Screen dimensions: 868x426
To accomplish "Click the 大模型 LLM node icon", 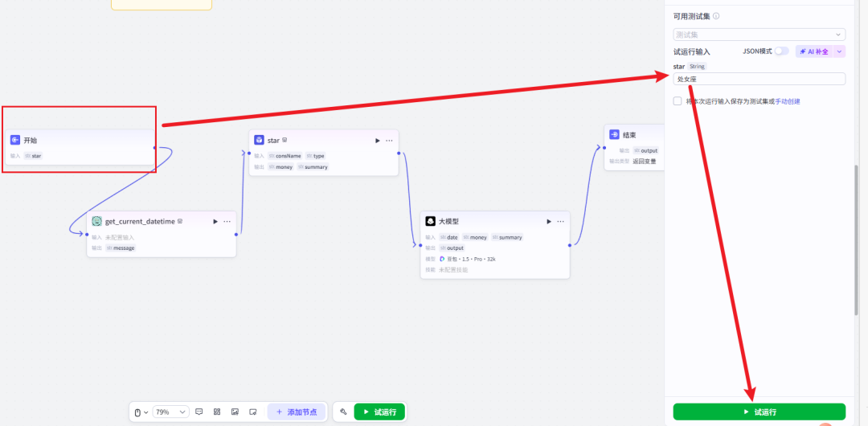I will tap(430, 221).
